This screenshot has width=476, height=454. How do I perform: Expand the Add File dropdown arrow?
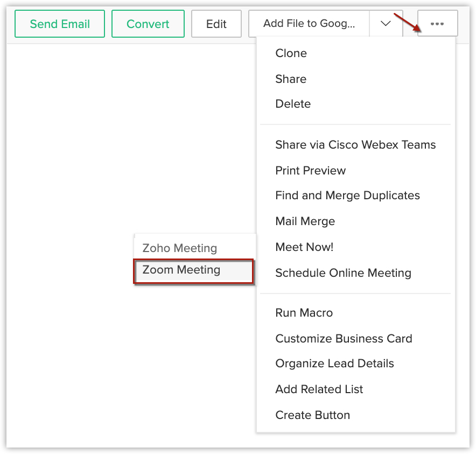(386, 24)
